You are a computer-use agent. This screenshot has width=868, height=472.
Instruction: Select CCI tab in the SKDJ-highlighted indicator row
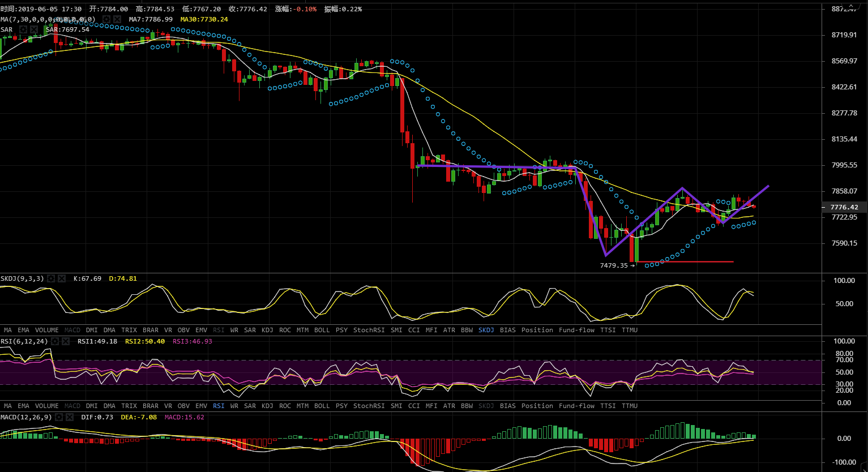coord(414,330)
